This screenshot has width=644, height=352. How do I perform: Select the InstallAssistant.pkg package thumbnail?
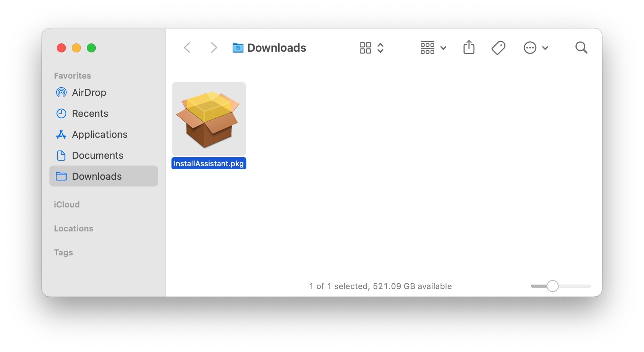coord(209,119)
